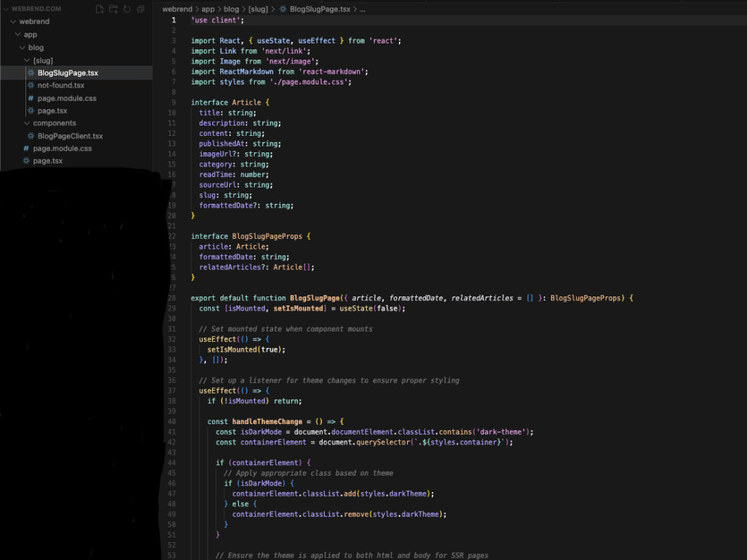
Task: Click 'dark-theme' string literal
Action: pyautogui.click(x=500, y=432)
